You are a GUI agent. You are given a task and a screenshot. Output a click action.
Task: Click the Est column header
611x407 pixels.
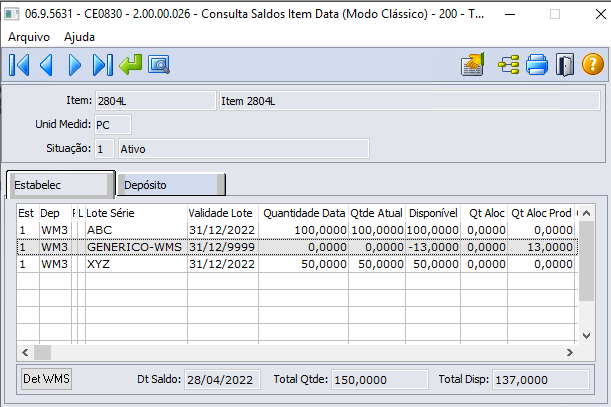coord(28,213)
